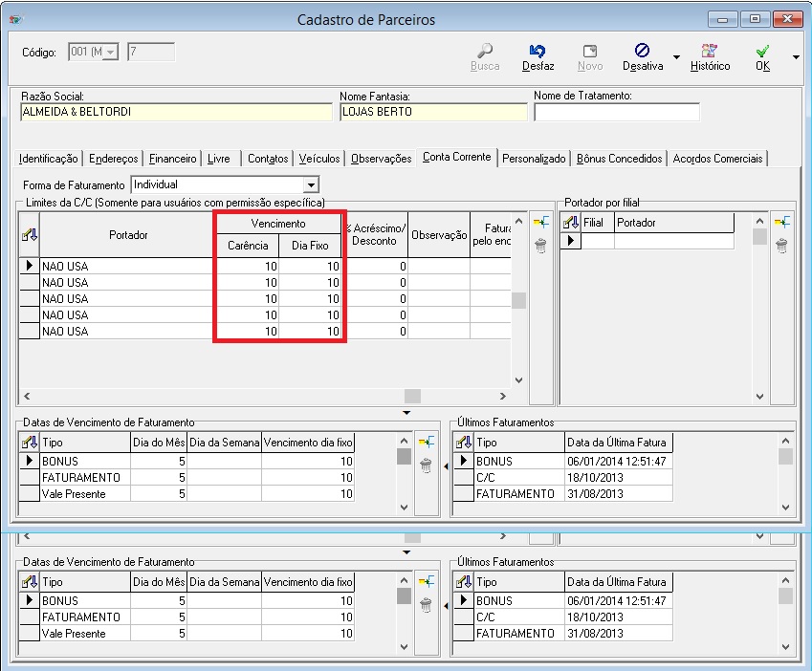812x671 pixels.
Task: Switch to the Financeiro tab
Action: coord(173,159)
